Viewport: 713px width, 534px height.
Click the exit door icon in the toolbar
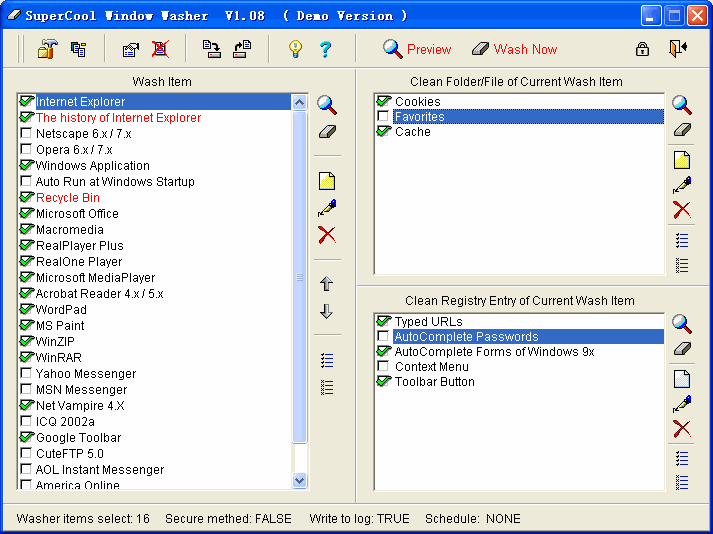679,49
